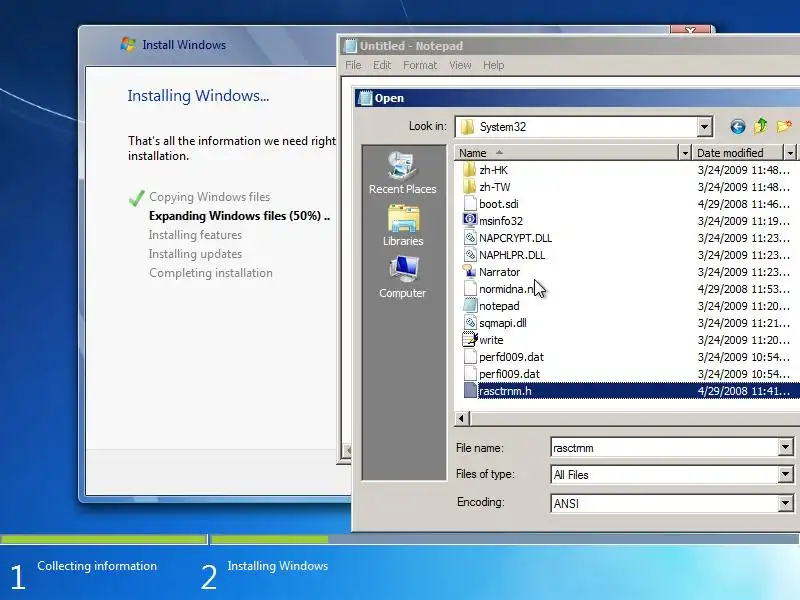The height and width of the screenshot is (600, 800).
Task: Open Recent Places in the sidebar
Action: pyautogui.click(x=403, y=173)
